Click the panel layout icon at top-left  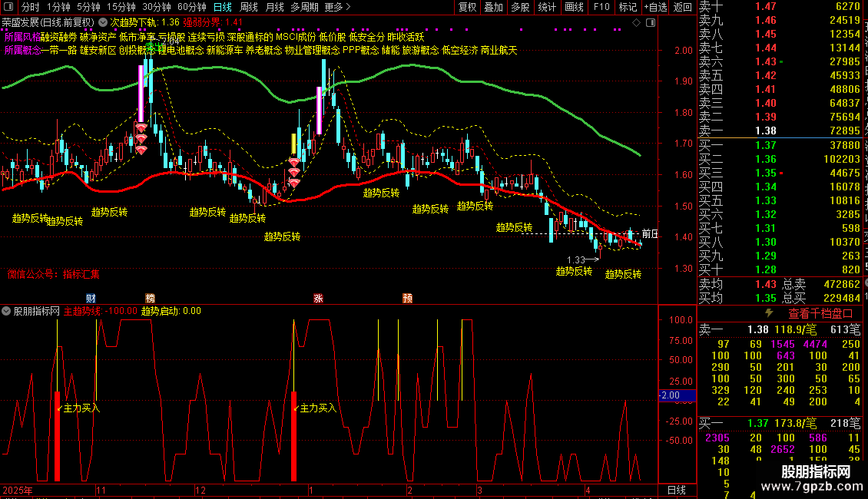click(x=8, y=7)
